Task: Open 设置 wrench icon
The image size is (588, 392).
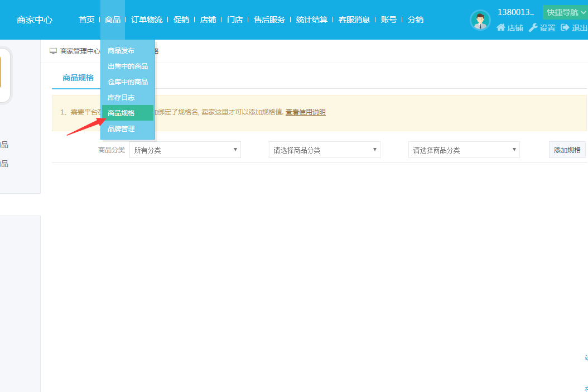Action: pyautogui.click(x=533, y=27)
